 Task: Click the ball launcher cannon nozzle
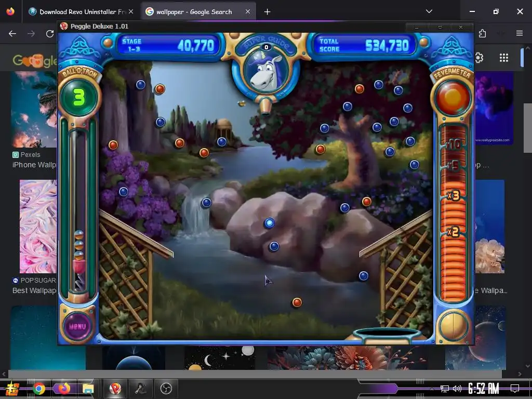[x=265, y=106]
